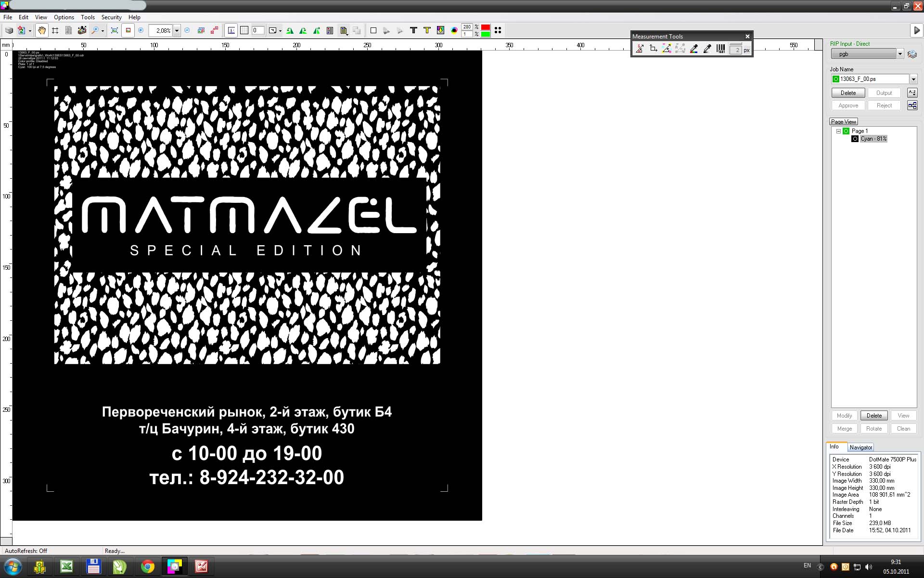Select the distance measure crop tool
The width and height of the screenshot is (924, 578).
(653, 49)
